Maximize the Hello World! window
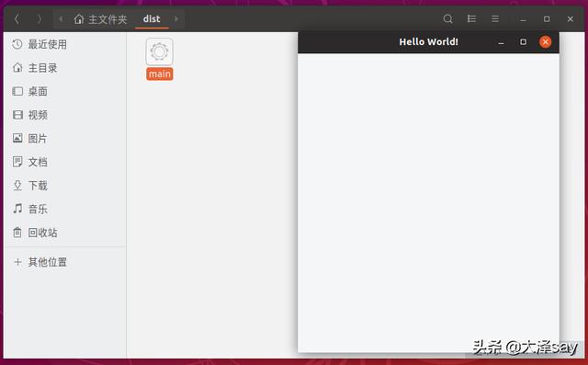The width and height of the screenshot is (588, 365). pos(523,41)
